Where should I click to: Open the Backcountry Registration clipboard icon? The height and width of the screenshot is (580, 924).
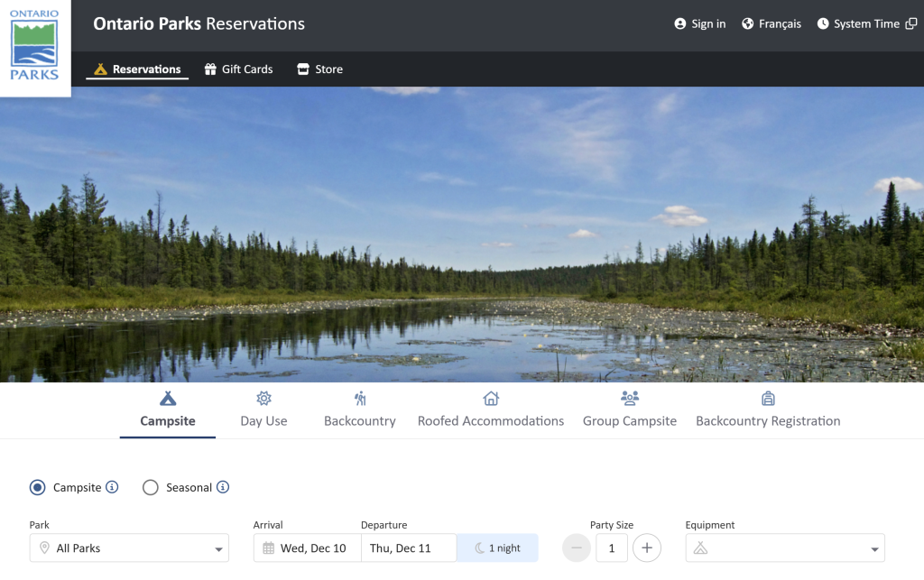point(767,397)
